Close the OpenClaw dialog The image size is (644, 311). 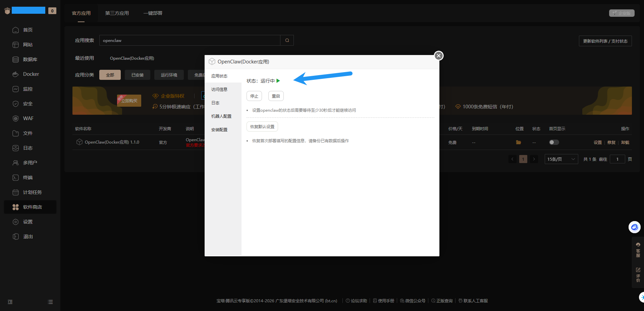[x=438, y=56]
